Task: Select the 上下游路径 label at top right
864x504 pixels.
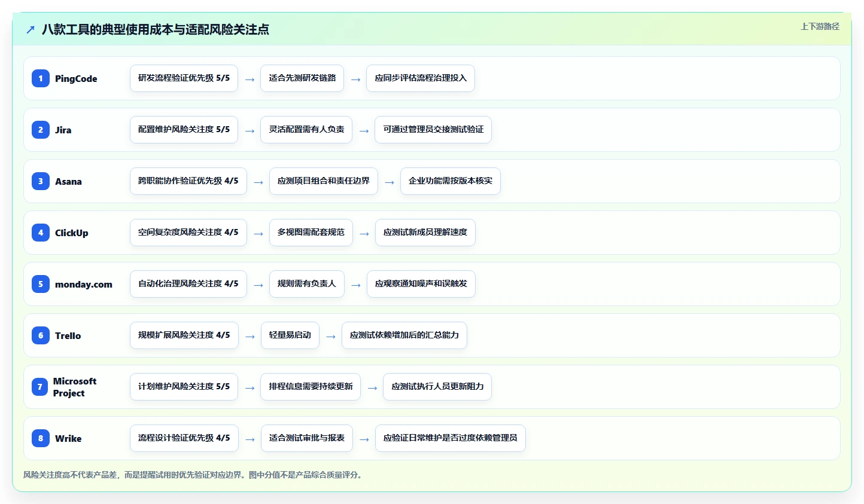Action: click(x=820, y=26)
